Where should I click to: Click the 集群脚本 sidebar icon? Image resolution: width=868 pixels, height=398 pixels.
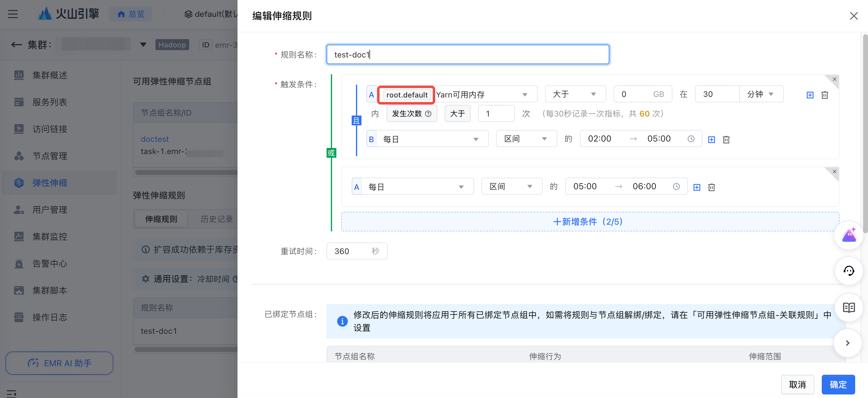point(19,290)
